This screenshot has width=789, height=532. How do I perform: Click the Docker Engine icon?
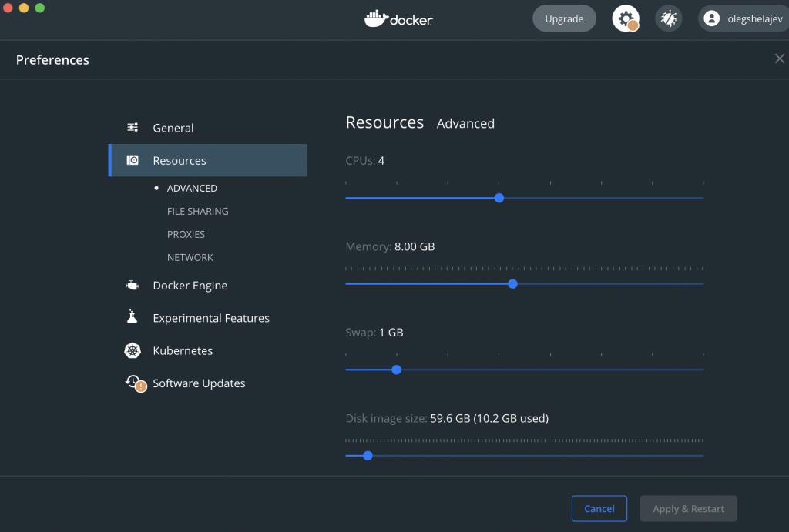[x=132, y=285]
